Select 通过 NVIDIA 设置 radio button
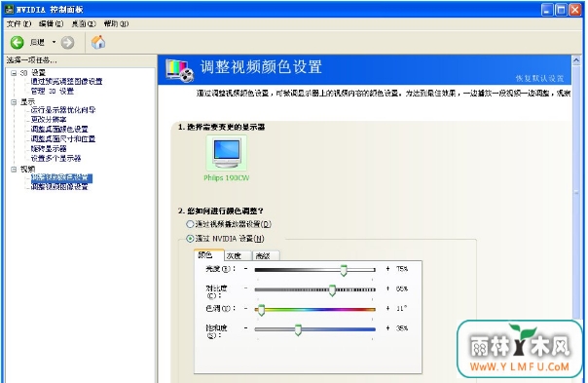The width and height of the screenshot is (588, 383). 190,239
